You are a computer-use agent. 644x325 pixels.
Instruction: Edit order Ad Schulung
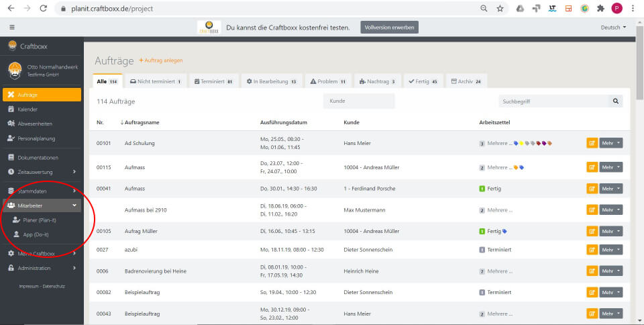coord(592,143)
